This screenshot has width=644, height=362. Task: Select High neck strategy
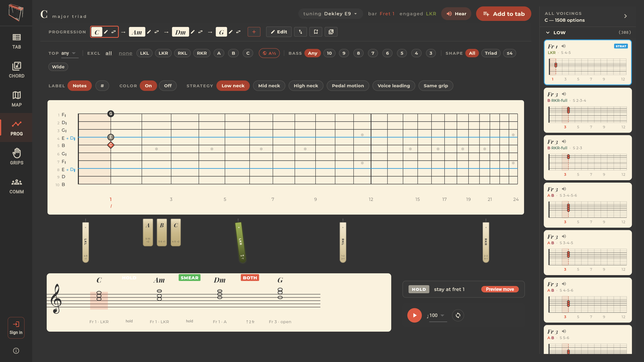click(x=306, y=86)
